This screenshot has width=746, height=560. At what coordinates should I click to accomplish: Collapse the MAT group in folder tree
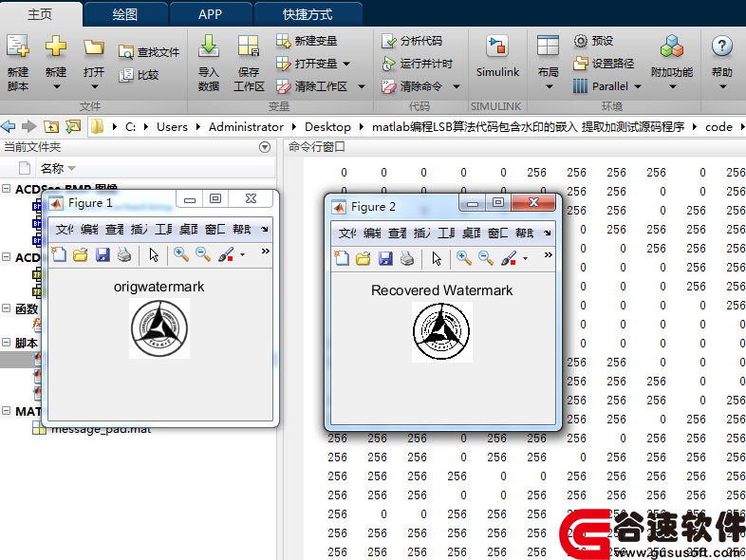[7, 411]
